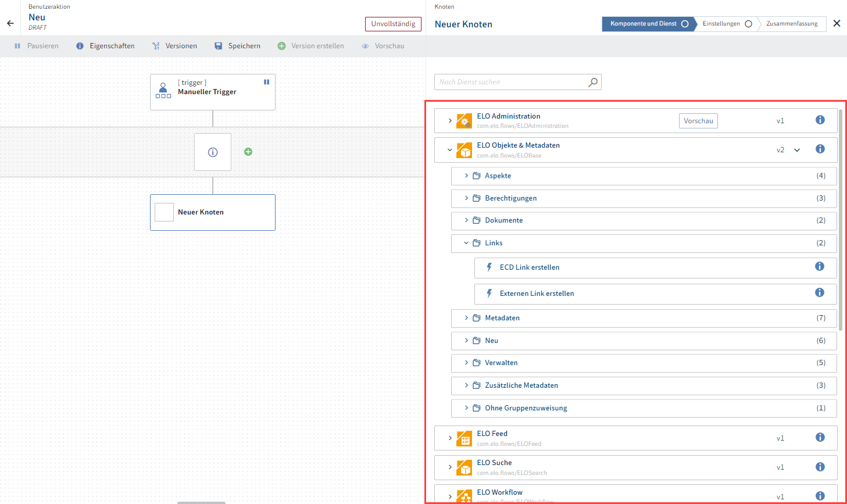This screenshot has height=504, width=847.
Task: Expand the Ohne Gruppenzuweisung group
Action: pos(466,408)
